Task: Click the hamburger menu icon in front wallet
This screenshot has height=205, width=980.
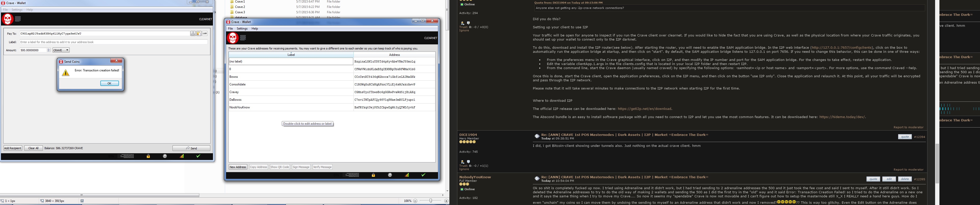Action: click(x=243, y=38)
